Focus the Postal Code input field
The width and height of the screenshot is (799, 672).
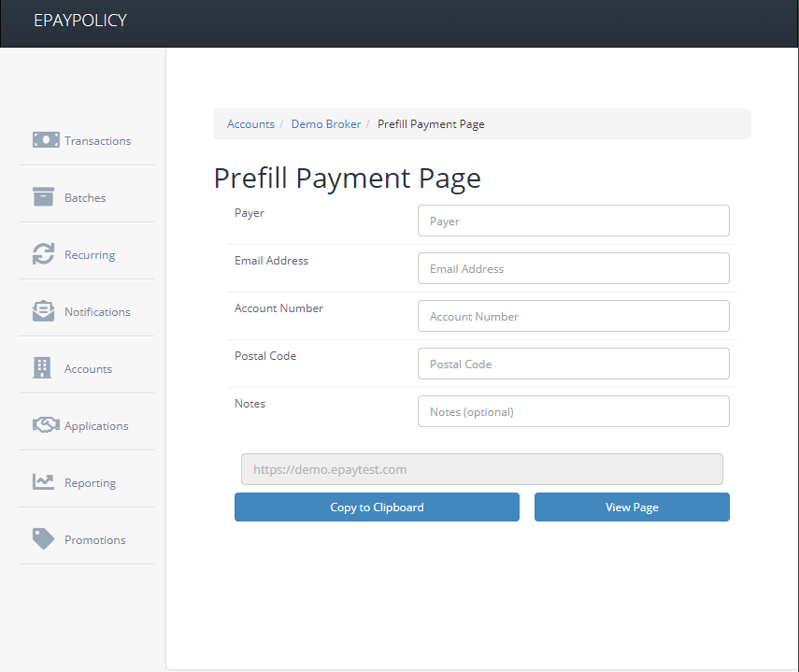coord(574,364)
